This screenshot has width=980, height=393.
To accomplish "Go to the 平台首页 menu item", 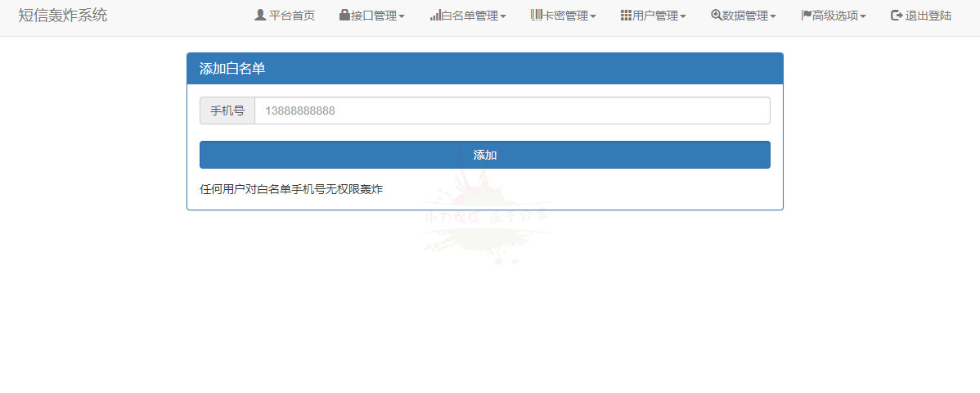I will 292,16.
